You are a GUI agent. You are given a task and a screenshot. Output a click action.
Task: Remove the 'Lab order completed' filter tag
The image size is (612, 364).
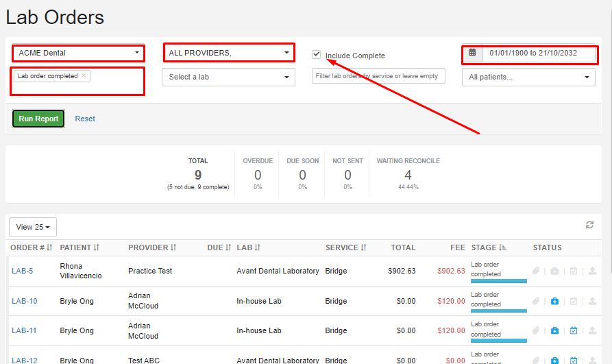(84, 76)
